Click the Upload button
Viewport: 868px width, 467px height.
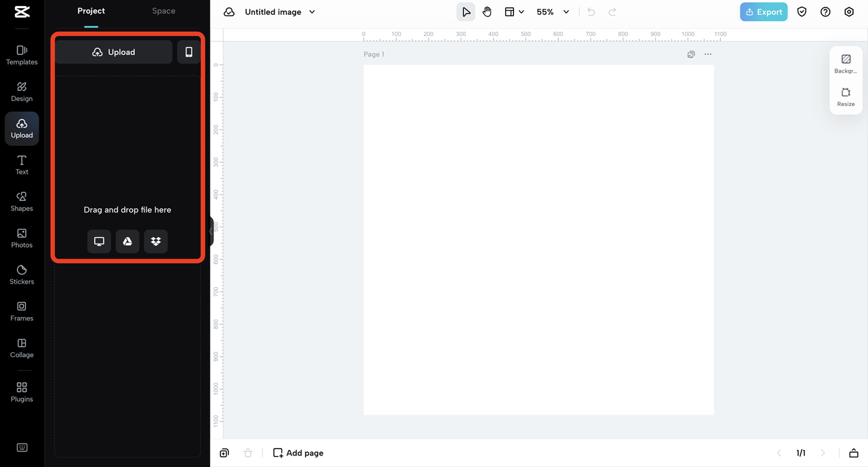(x=114, y=52)
